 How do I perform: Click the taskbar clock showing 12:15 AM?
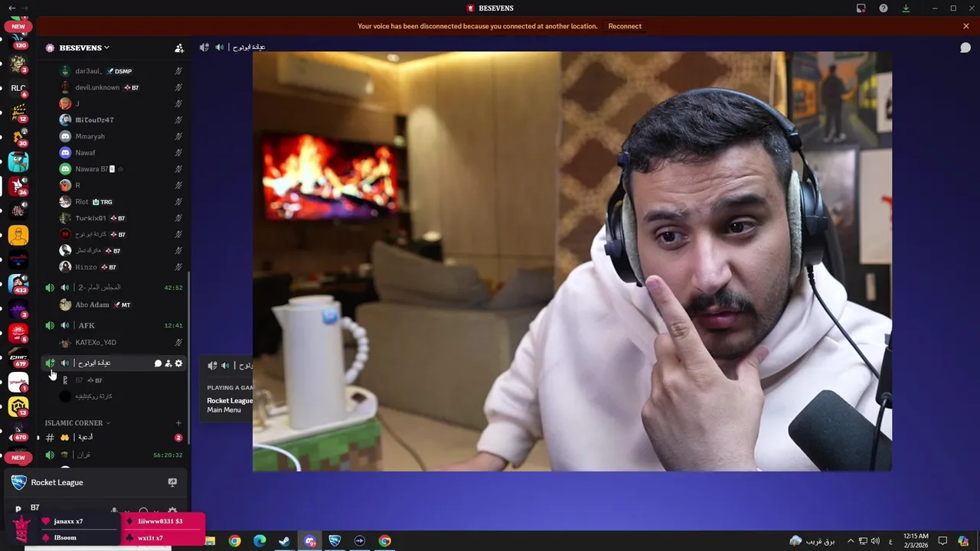[916, 541]
